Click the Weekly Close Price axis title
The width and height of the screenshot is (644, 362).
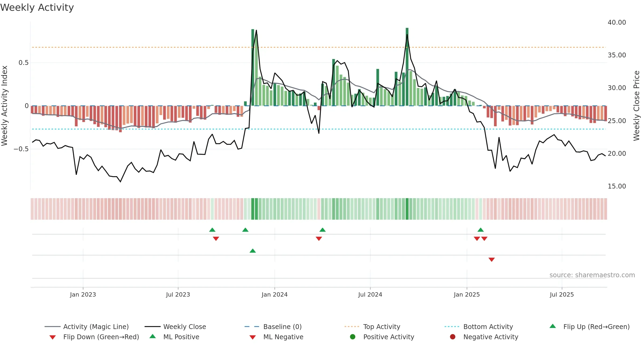coord(636,106)
